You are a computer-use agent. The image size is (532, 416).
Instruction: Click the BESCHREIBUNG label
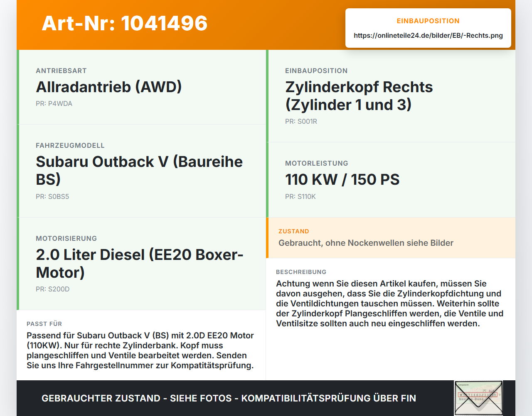point(301,272)
